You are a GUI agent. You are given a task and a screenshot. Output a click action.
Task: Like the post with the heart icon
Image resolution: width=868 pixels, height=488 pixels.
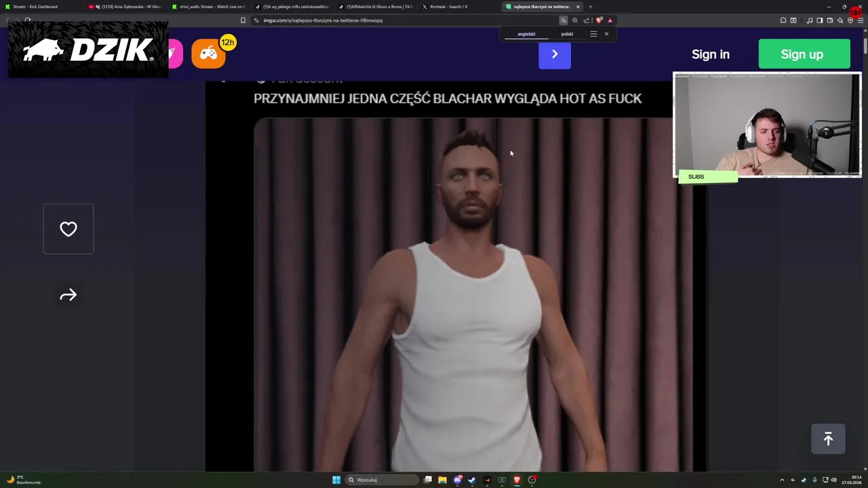(x=68, y=229)
